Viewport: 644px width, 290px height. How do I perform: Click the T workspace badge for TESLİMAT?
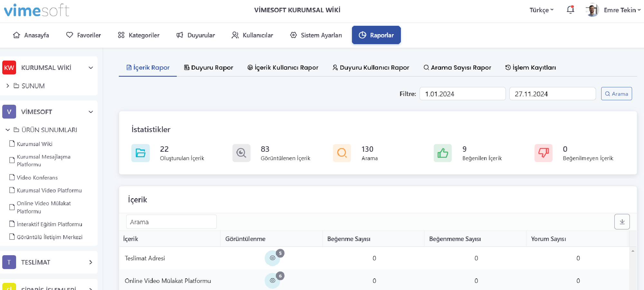[9, 262]
